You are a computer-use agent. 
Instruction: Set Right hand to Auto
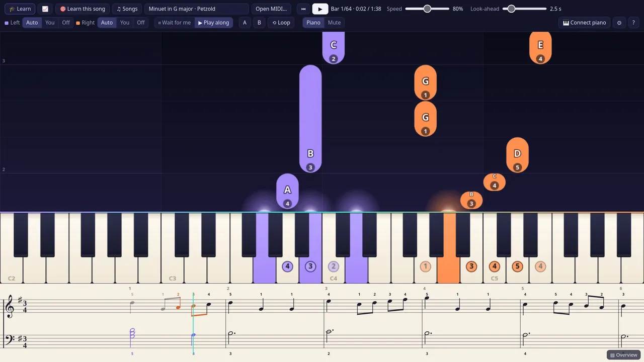[107, 23]
